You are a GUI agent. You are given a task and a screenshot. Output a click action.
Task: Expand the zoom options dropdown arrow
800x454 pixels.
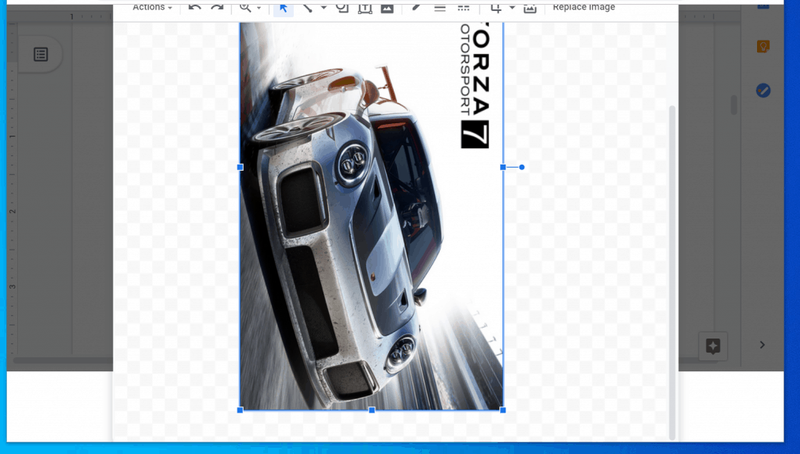click(x=259, y=8)
